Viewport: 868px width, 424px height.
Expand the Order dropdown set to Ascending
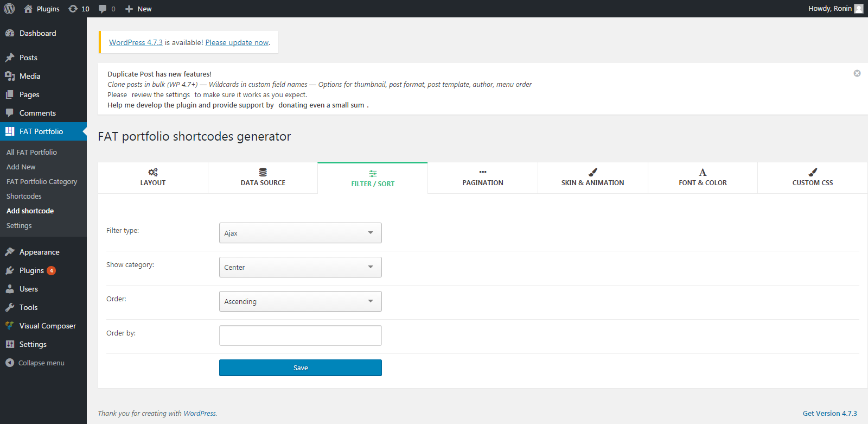pos(300,301)
